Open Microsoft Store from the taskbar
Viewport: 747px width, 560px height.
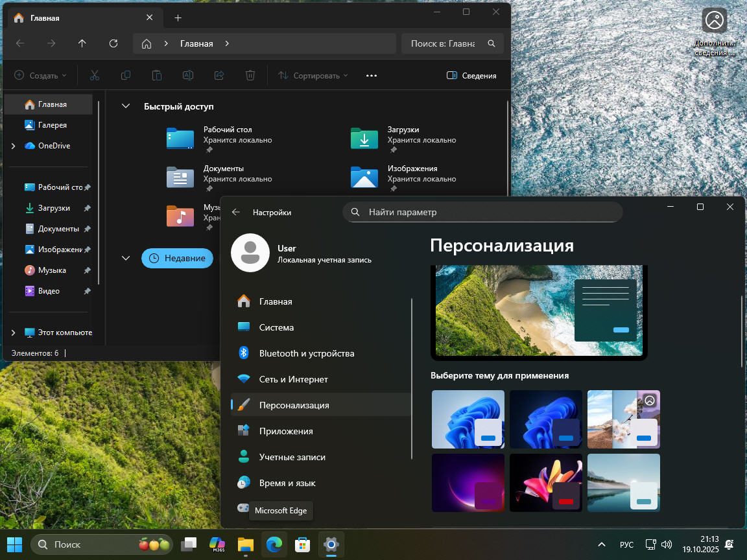click(x=302, y=544)
